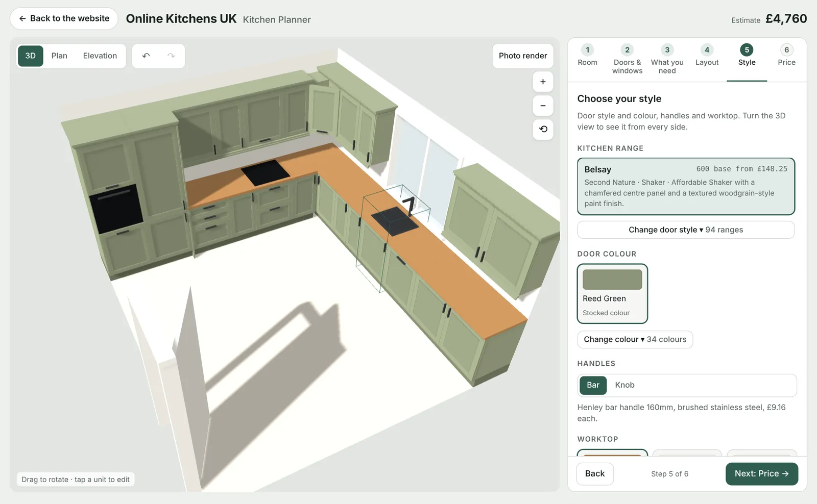Reset the 3D view rotation
The image size is (817, 504).
click(x=543, y=129)
